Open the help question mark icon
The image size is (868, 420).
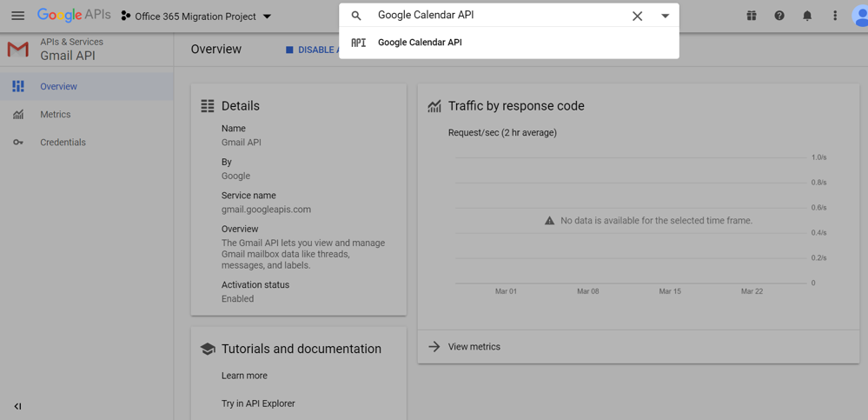779,16
